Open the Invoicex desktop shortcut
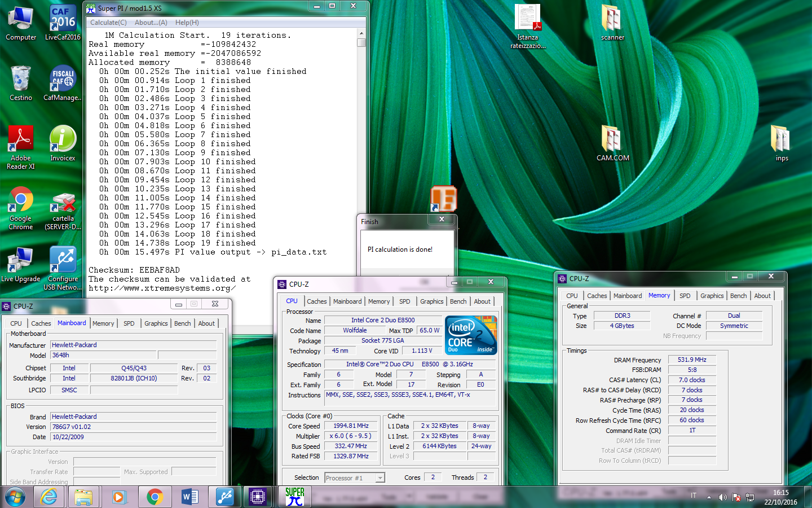 tap(63, 144)
